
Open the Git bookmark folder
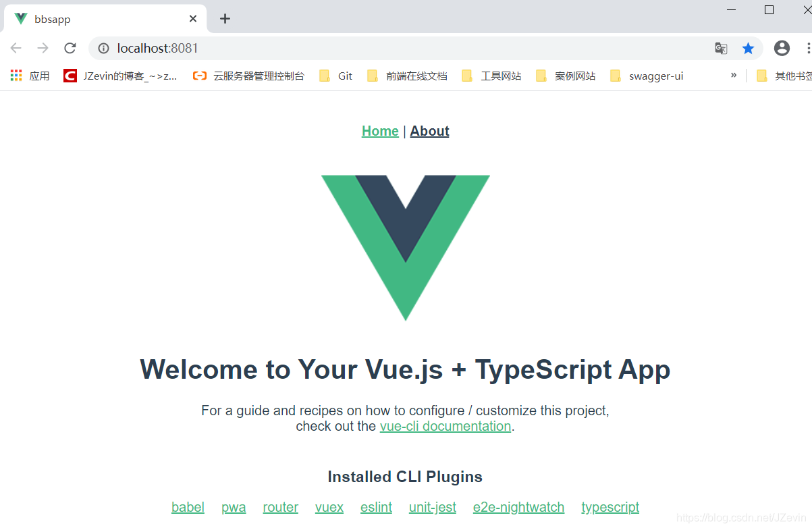[335, 76]
